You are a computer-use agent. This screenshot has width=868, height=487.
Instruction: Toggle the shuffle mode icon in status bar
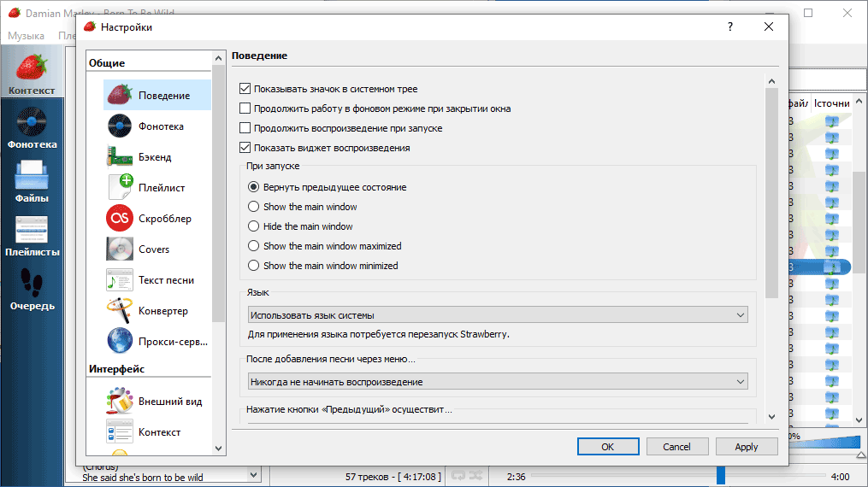pos(476,475)
